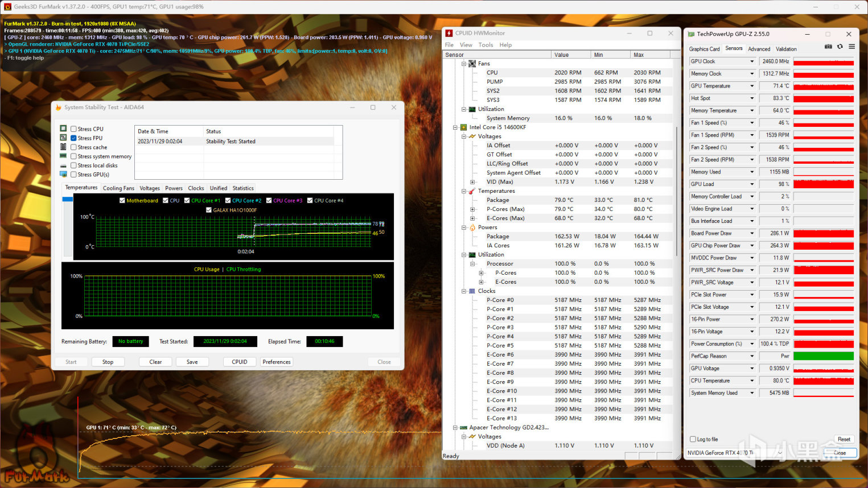Click the Reset button in GPU-Z
Viewport: 868px width, 488px height.
point(844,439)
